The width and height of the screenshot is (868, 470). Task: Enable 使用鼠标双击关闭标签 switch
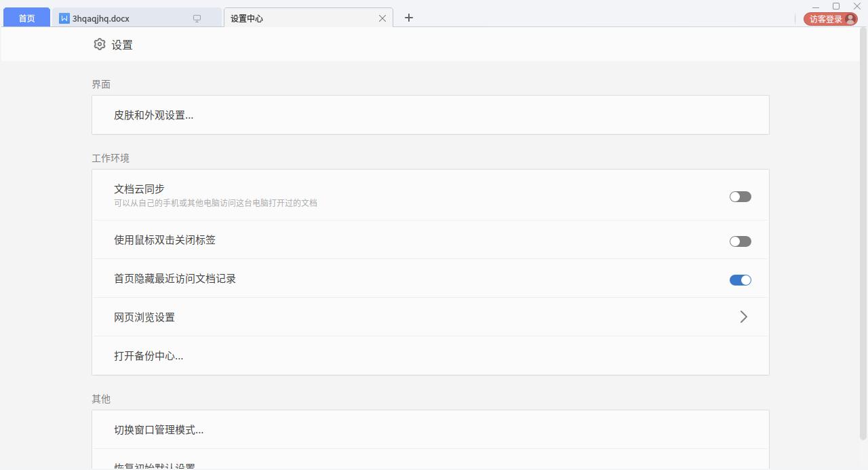click(741, 241)
